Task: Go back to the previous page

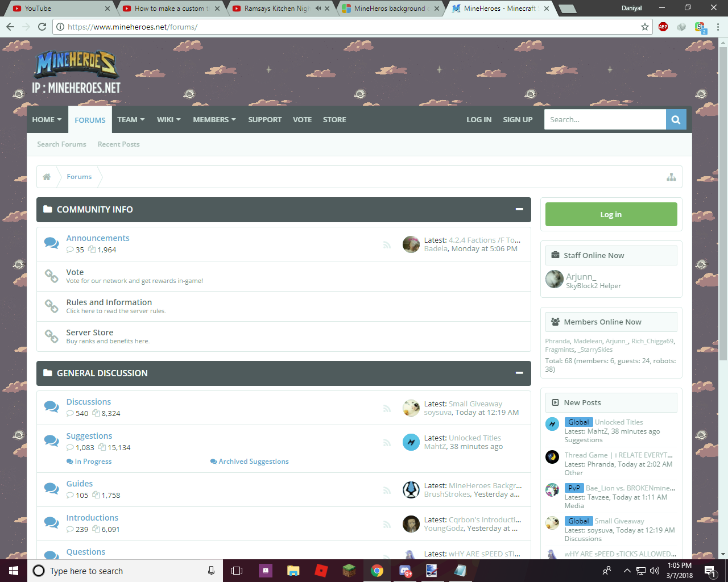Action: tap(10, 27)
